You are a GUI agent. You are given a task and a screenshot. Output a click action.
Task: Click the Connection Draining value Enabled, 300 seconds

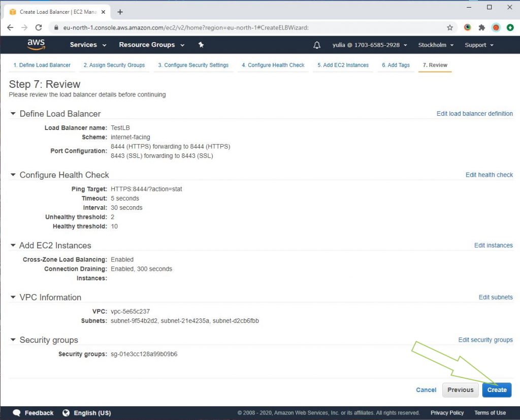(x=141, y=269)
